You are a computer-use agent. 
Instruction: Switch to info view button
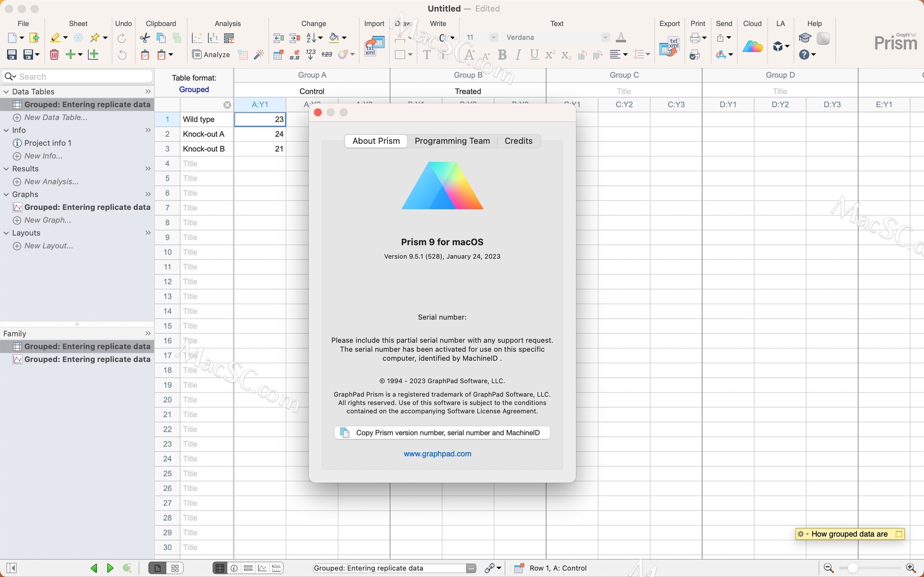234,568
